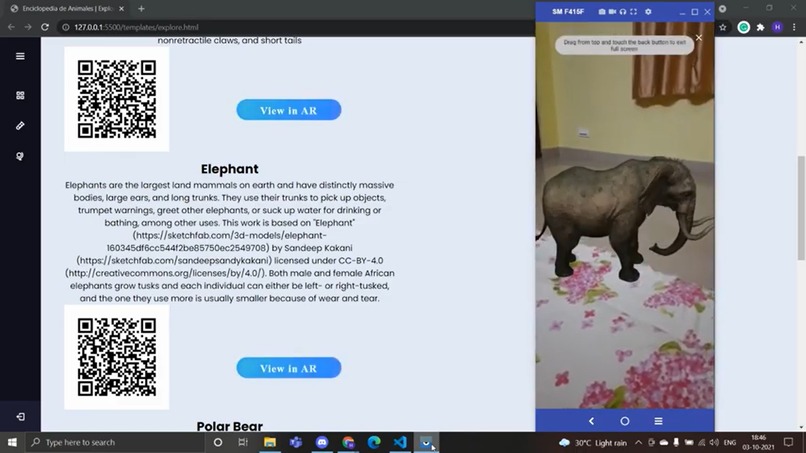Click the round down-arrow icon in Chrome title bar
806x453 pixels.
pos(722,9)
